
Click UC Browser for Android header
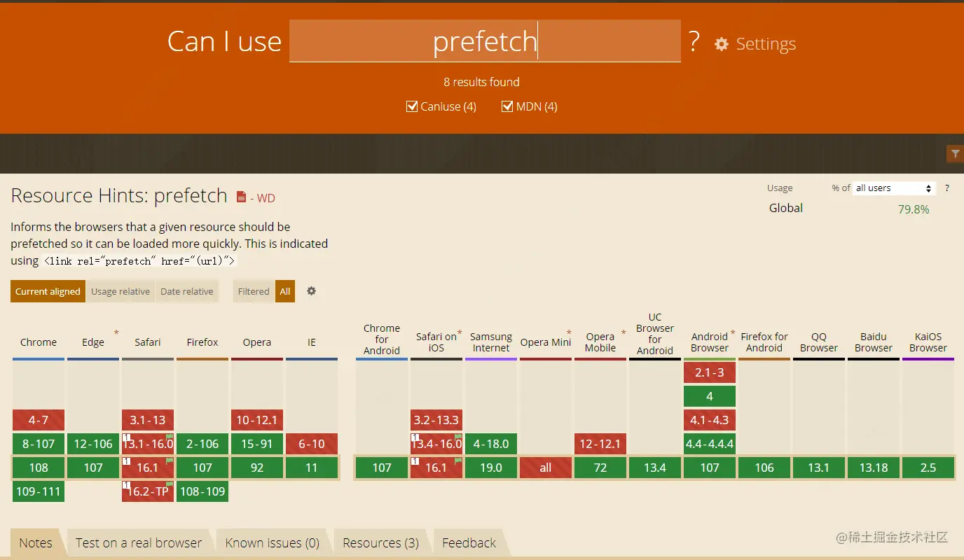tap(655, 334)
